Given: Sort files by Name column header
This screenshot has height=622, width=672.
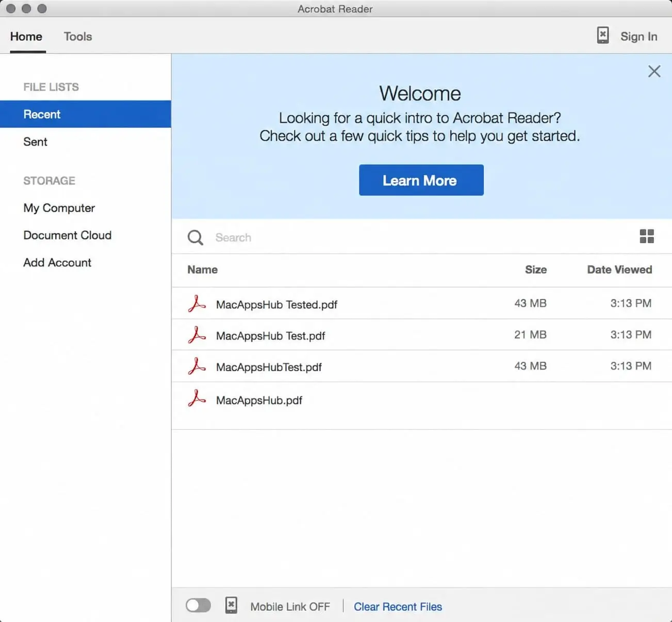Looking at the screenshot, I should pyautogui.click(x=202, y=270).
